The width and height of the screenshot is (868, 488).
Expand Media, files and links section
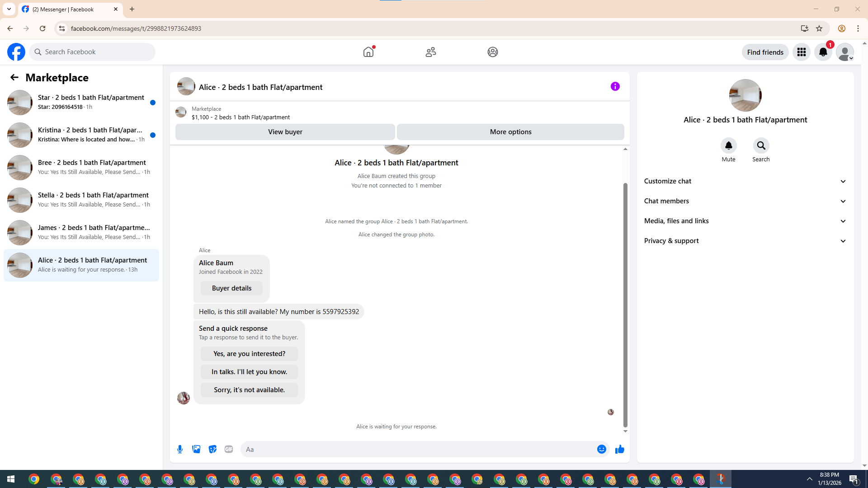pos(745,221)
